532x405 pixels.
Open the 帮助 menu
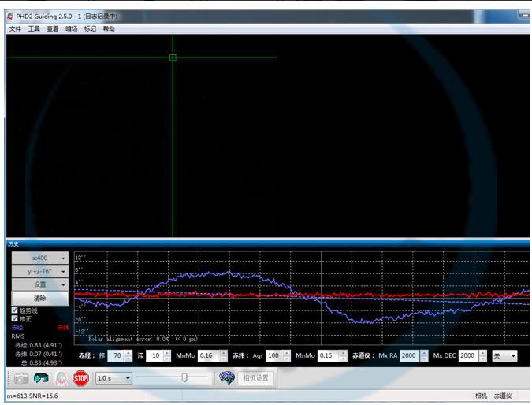[x=109, y=28]
